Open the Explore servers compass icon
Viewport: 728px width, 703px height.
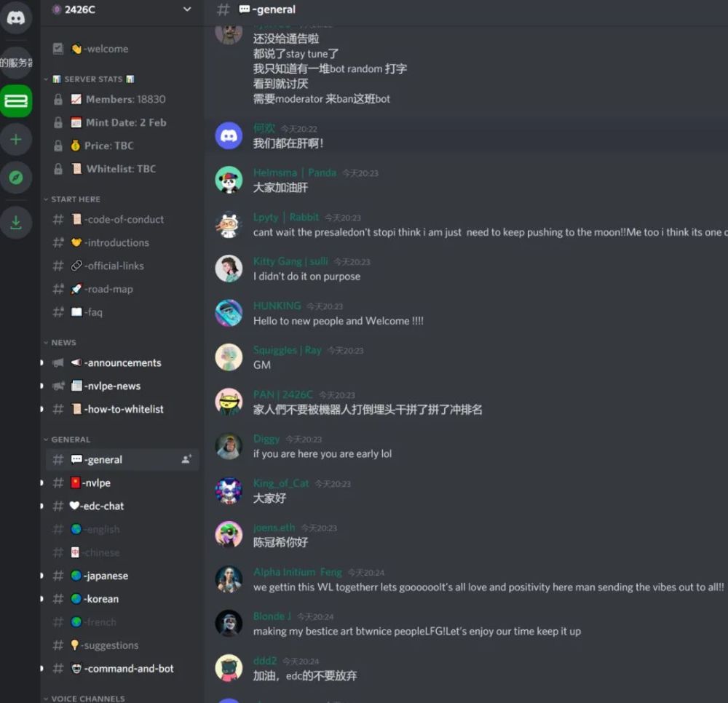[x=16, y=178]
